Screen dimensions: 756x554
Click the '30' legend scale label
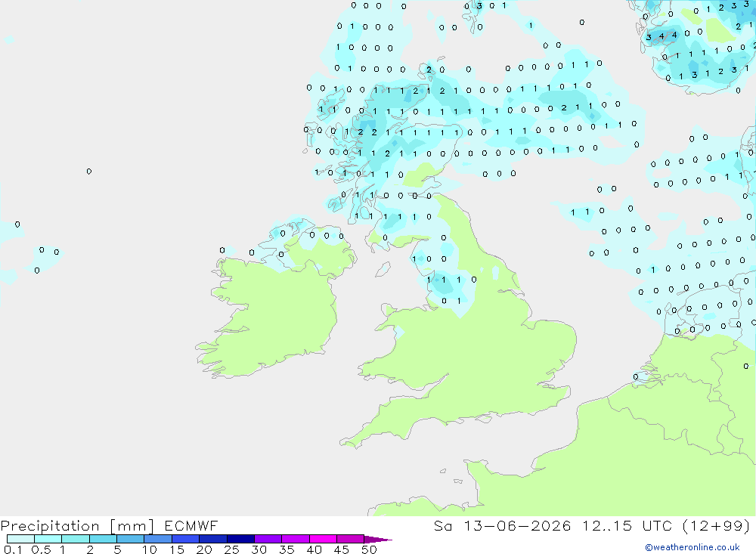259,549
